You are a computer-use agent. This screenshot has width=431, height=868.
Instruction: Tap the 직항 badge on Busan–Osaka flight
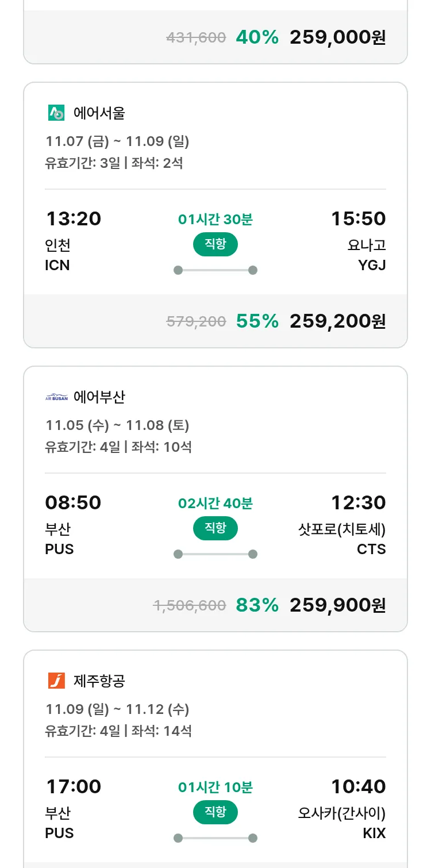pyautogui.click(x=215, y=812)
